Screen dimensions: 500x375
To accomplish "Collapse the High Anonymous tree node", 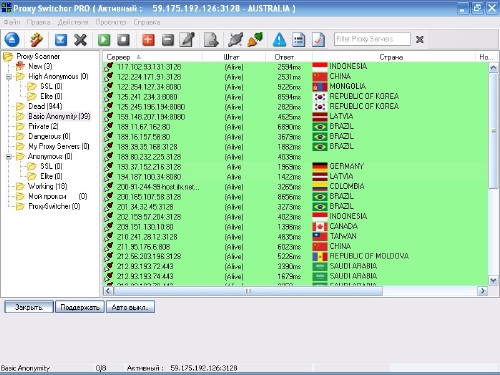I will (x=9, y=77).
